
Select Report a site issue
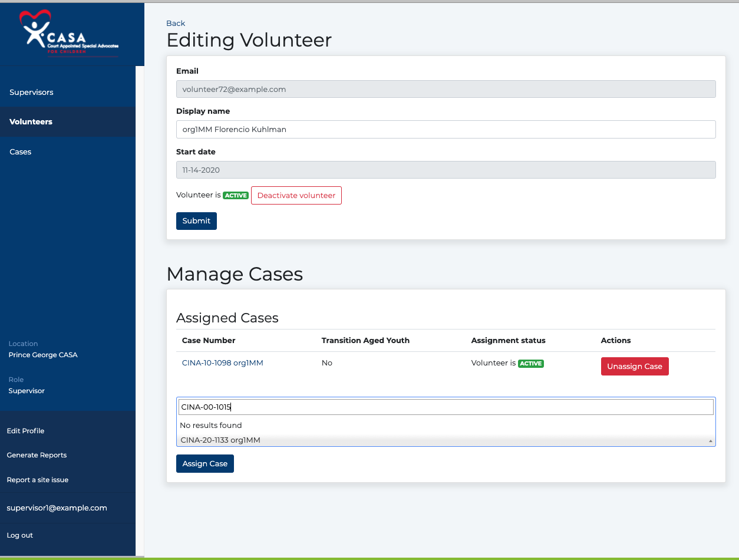pyautogui.click(x=38, y=480)
